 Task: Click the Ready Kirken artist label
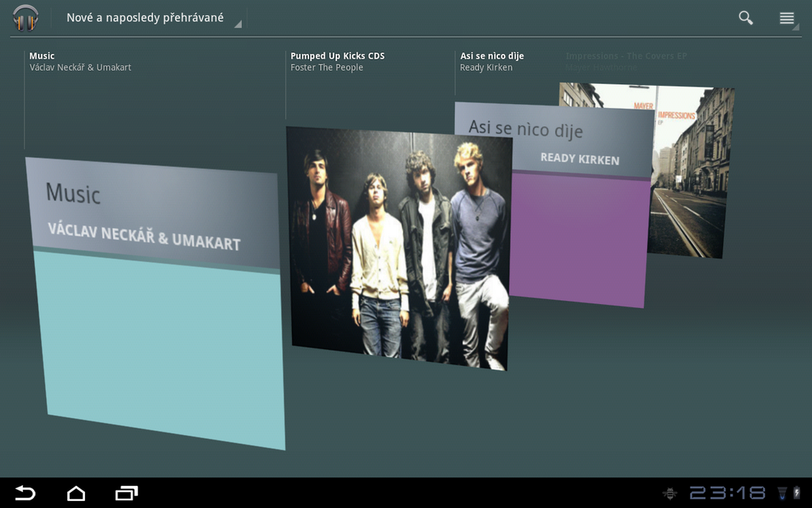486,68
